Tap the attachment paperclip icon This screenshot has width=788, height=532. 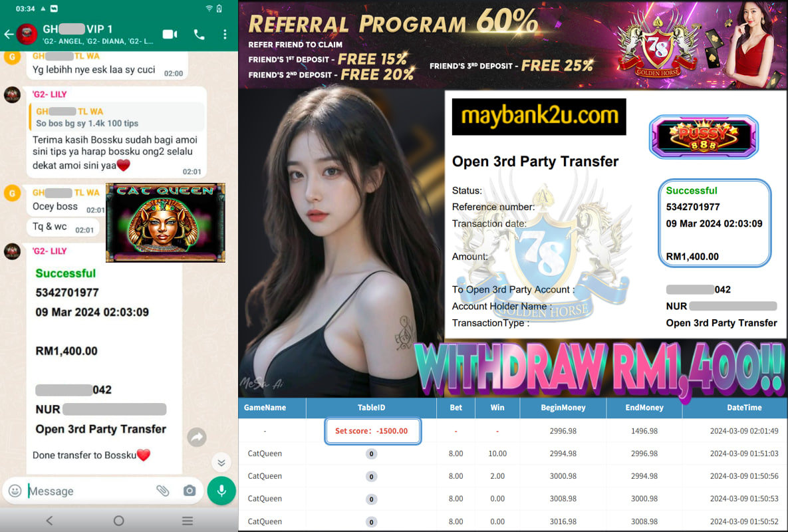click(162, 491)
